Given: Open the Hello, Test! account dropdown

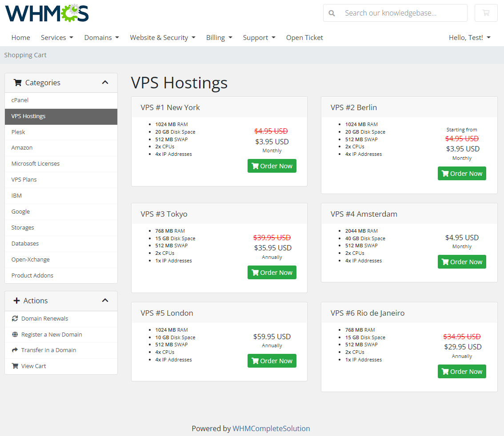Looking at the screenshot, I should point(469,37).
